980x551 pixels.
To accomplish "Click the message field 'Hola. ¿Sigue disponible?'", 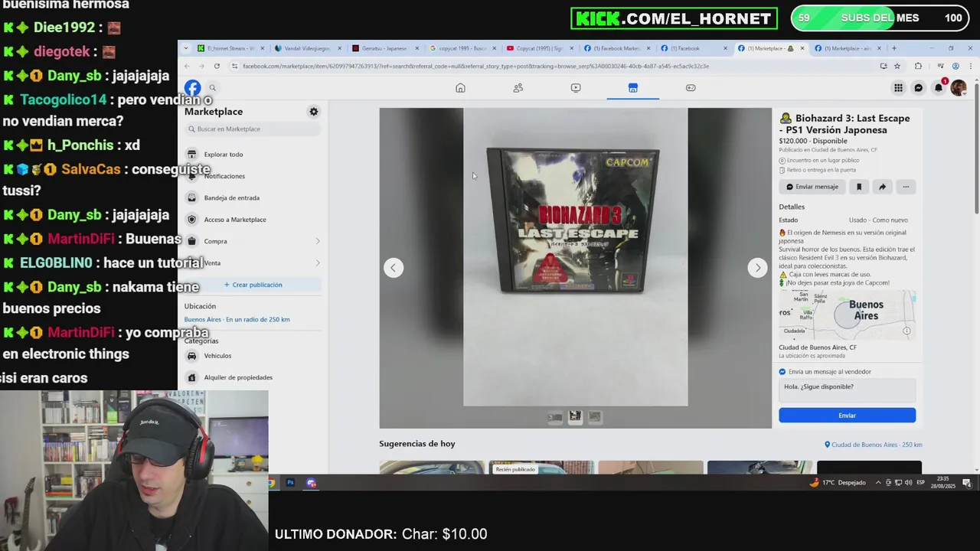I will pyautogui.click(x=847, y=390).
